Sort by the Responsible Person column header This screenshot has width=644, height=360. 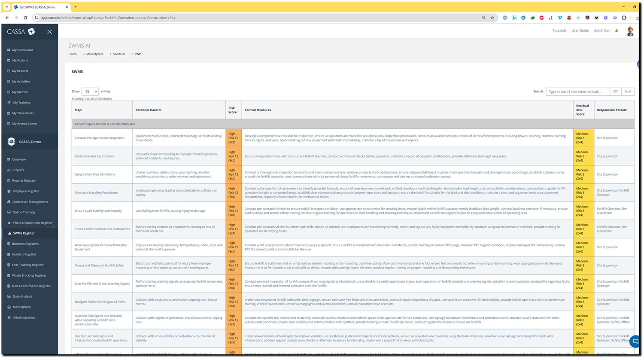(614, 110)
